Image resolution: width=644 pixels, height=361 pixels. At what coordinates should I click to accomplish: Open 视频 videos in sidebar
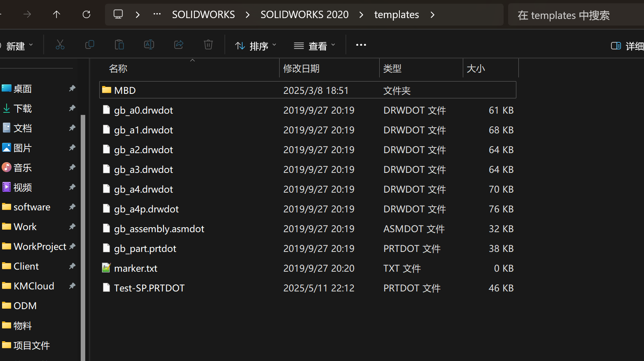(x=23, y=187)
